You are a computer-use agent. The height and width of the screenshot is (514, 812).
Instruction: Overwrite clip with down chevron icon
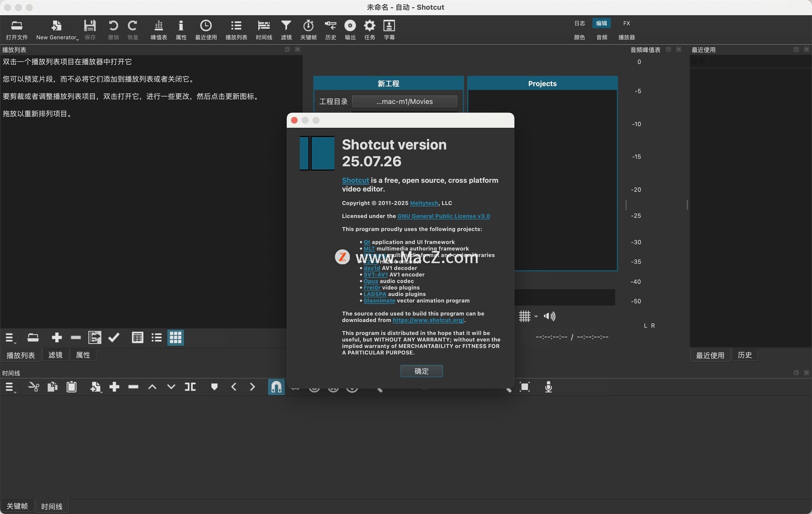pyautogui.click(x=171, y=387)
